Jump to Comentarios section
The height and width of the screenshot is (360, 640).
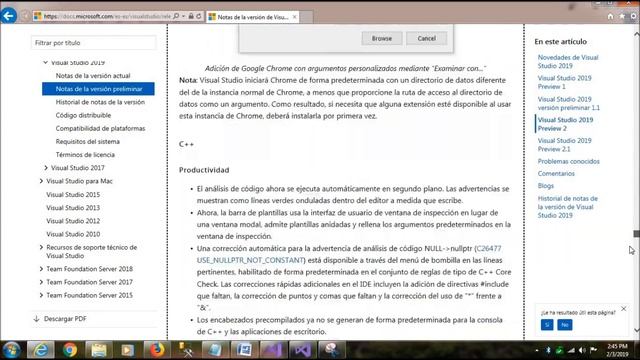pos(556,173)
